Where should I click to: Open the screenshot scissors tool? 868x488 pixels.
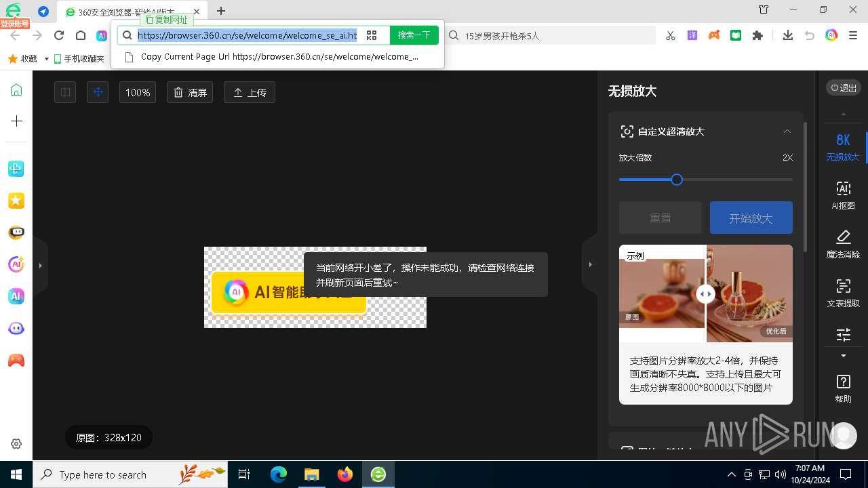coord(671,36)
